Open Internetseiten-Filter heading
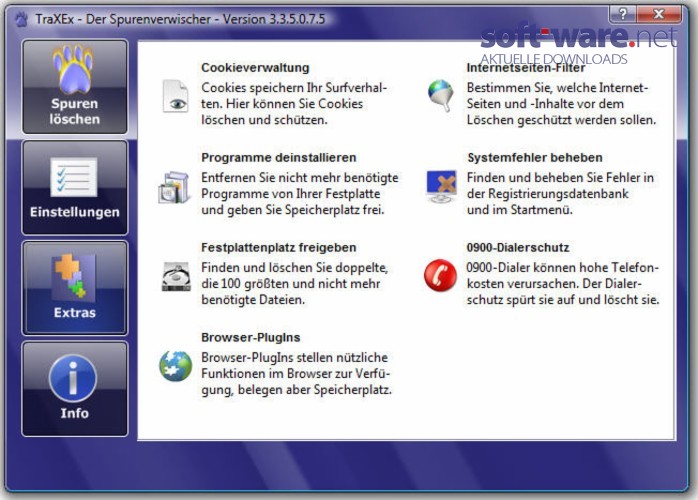The width and height of the screenshot is (698, 500). point(526,68)
